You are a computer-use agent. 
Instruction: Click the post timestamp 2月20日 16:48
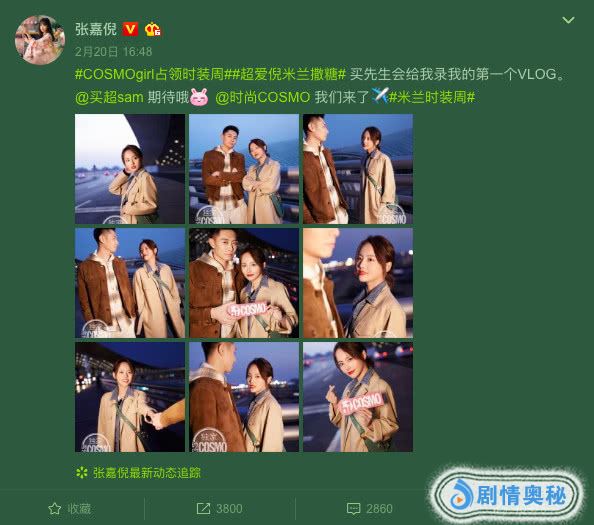(113, 52)
